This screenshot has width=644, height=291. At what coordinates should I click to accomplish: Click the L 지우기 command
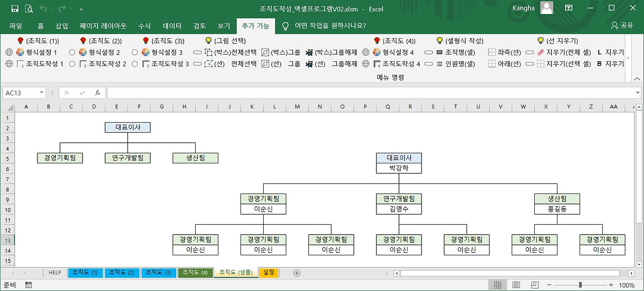[610, 52]
